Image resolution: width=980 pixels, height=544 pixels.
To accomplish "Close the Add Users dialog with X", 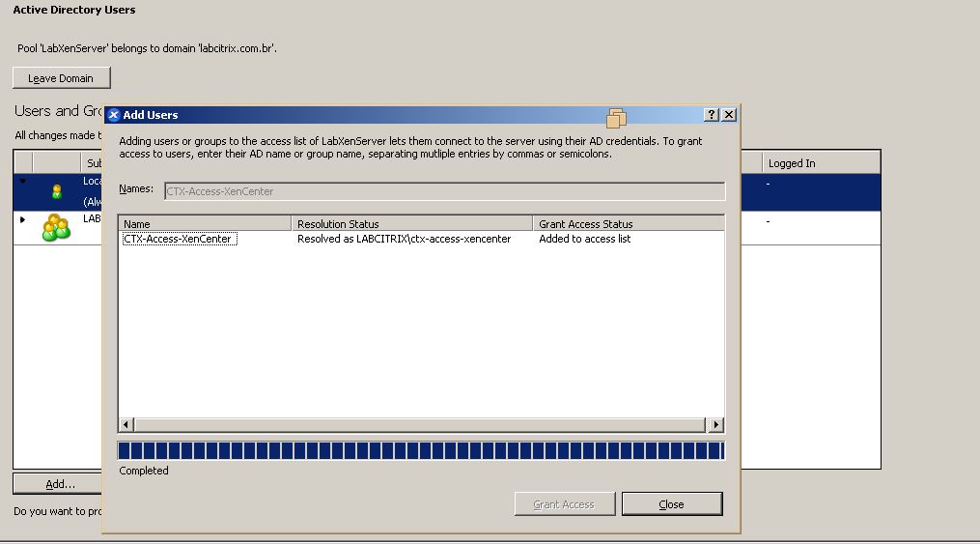I will [729, 115].
